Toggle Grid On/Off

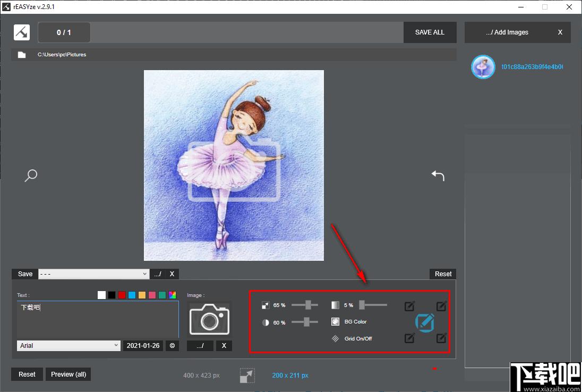click(x=358, y=338)
